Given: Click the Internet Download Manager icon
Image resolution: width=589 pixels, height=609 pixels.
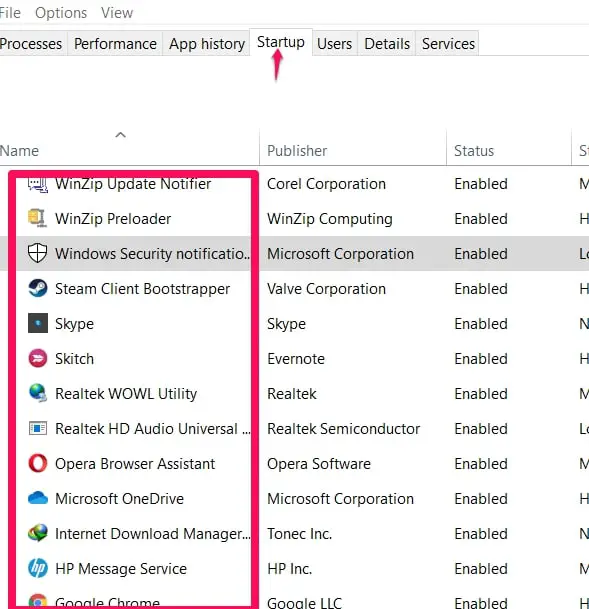Looking at the screenshot, I should click(x=38, y=533).
